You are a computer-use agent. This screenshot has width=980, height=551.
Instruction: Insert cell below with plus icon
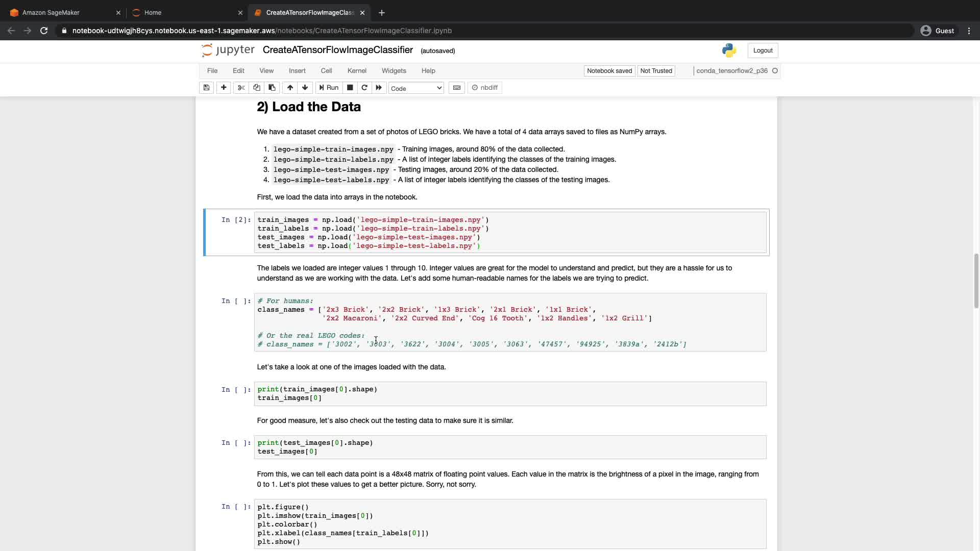coord(224,88)
